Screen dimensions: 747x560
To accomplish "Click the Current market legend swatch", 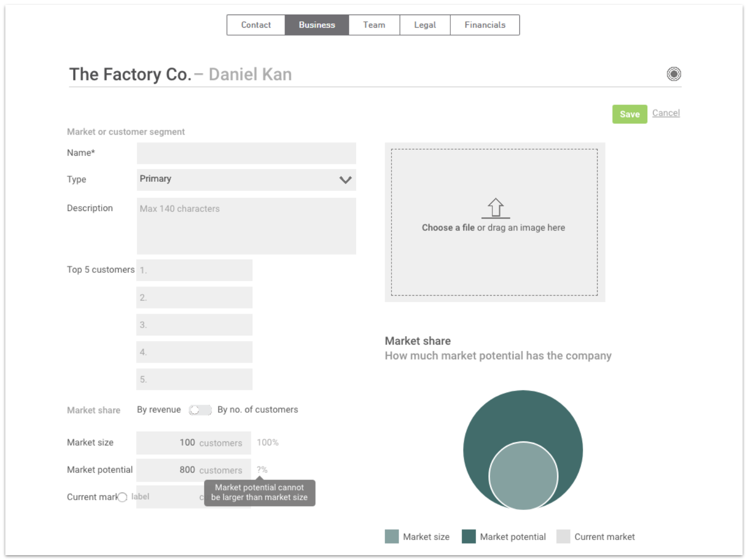I will tap(563, 536).
